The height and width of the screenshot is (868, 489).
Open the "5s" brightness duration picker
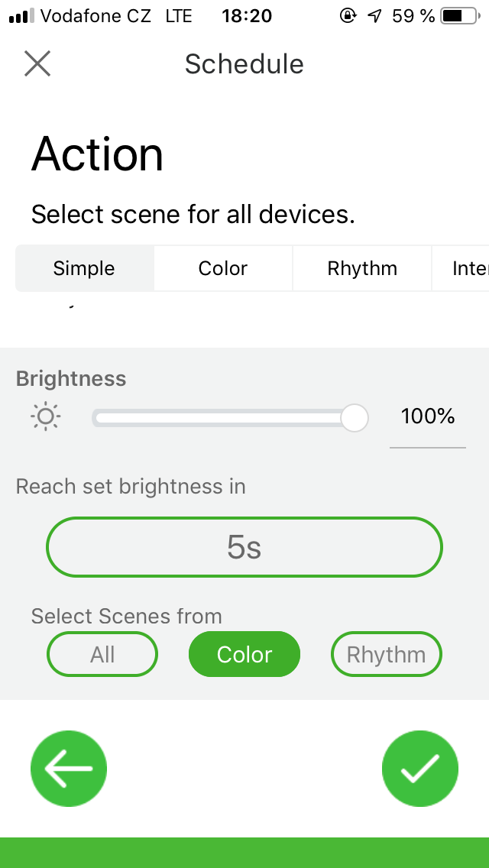coord(244,547)
